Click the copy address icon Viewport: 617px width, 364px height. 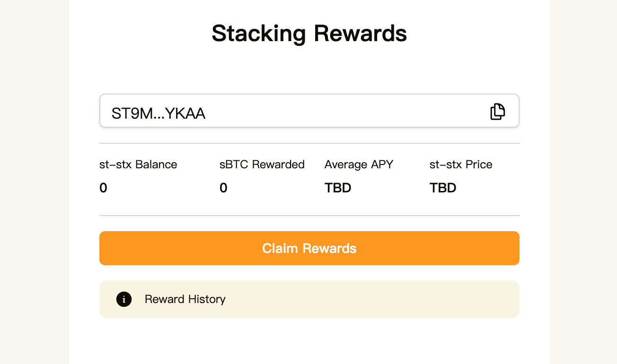coord(497,112)
